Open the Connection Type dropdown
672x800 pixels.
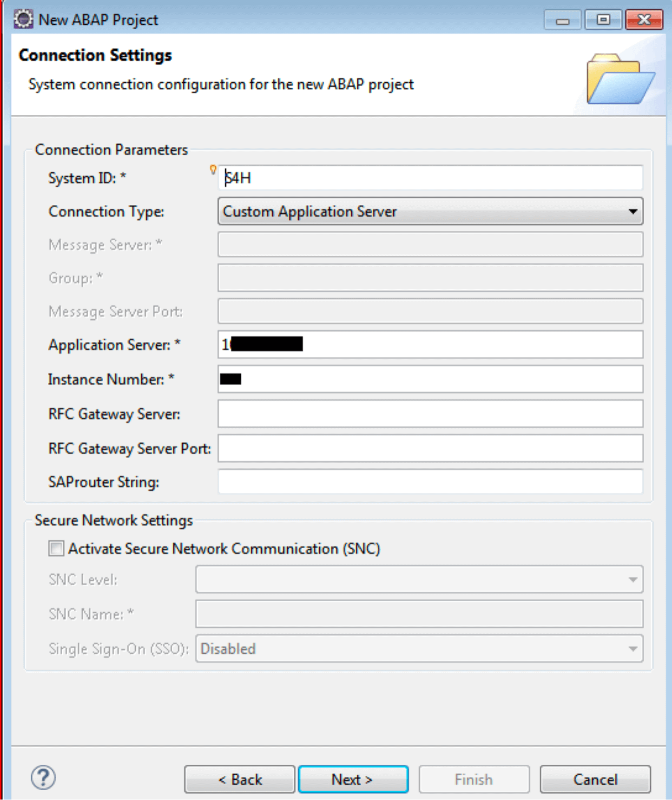[430, 211]
